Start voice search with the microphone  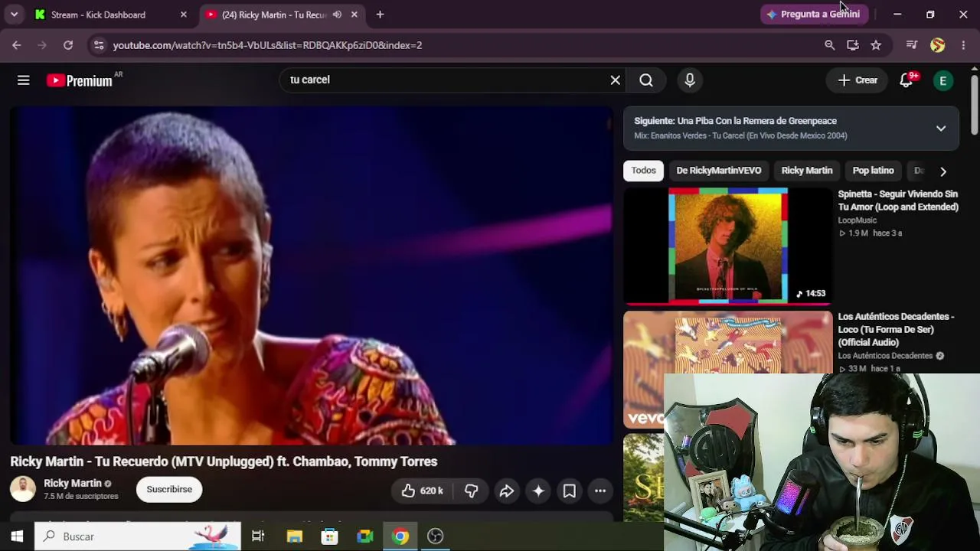(x=690, y=80)
